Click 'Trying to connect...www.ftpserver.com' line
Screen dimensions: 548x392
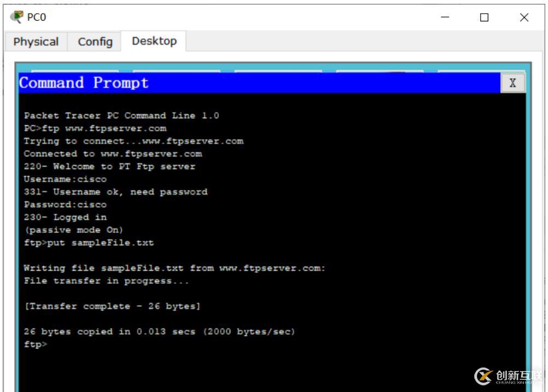point(133,141)
